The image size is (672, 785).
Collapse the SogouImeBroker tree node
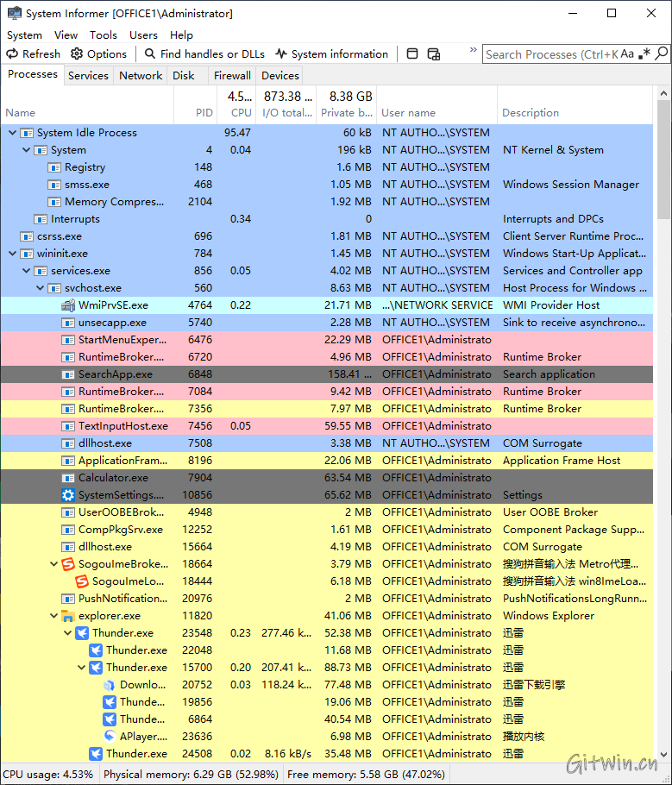pos(54,563)
